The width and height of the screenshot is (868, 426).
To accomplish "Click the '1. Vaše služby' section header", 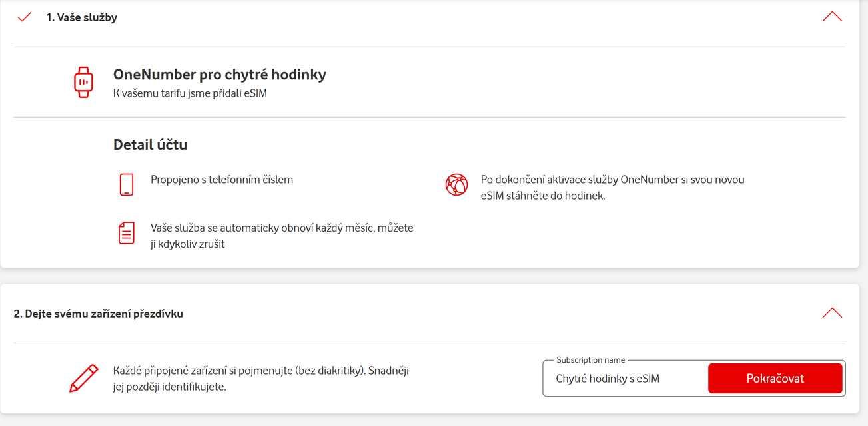I will tap(82, 17).
